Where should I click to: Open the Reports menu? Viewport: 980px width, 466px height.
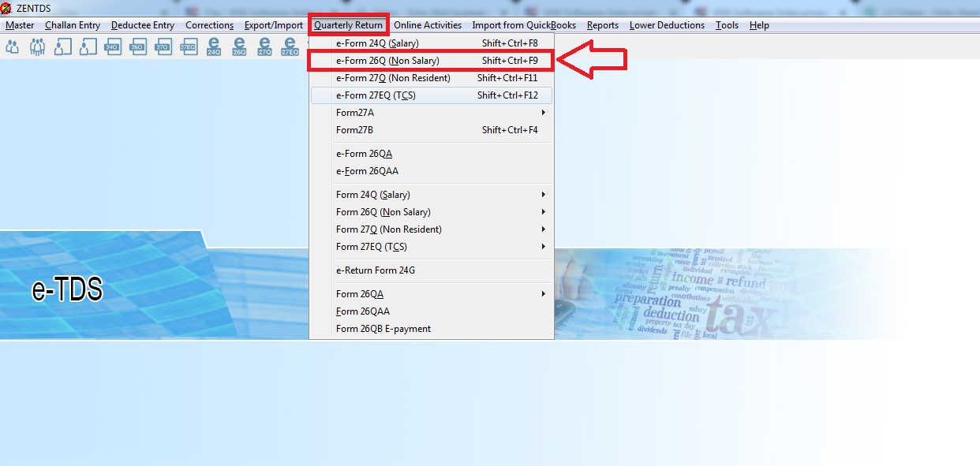point(603,25)
